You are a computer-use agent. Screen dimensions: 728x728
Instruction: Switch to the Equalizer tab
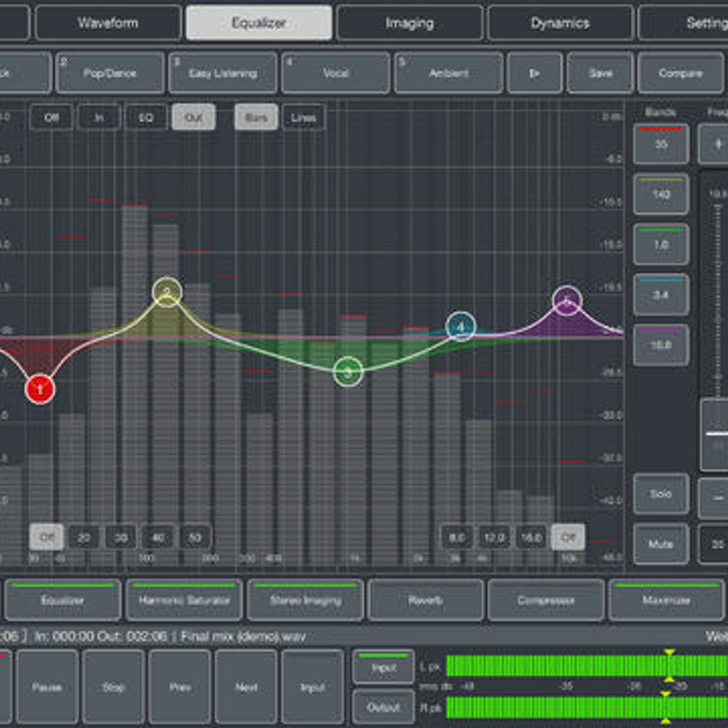[x=259, y=23]
